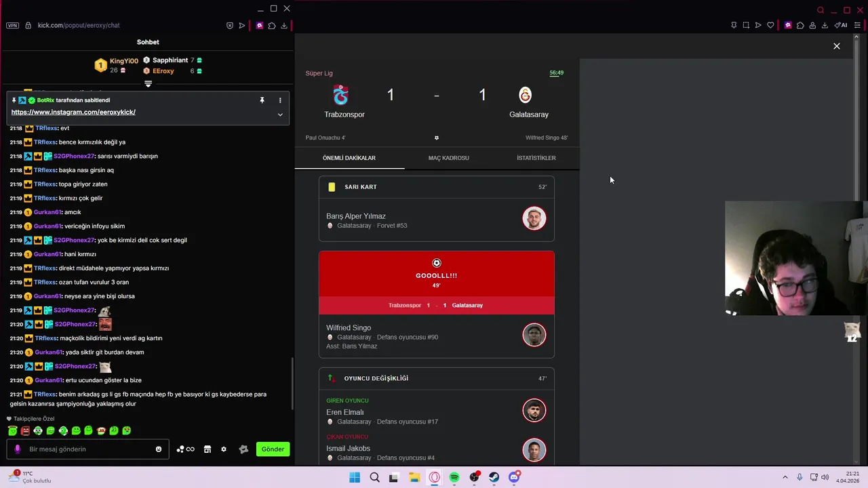Open the VPN badge in chat window address bar
This screenshot has height=488, width=868.
(12, 26)
